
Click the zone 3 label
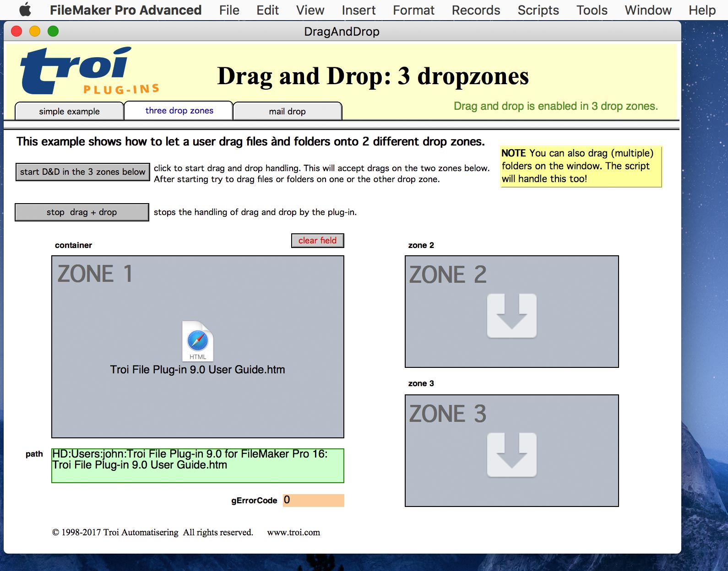click(421, 383)
